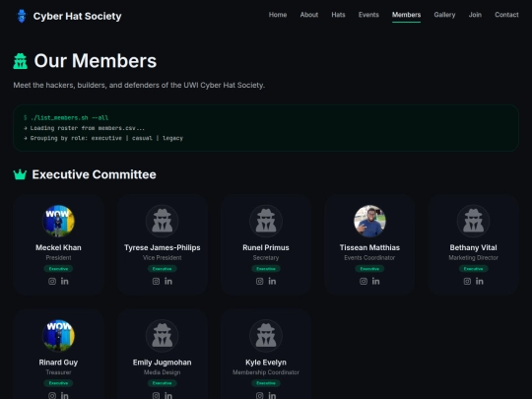
Task: Go to the Home page
Action: 278,15
